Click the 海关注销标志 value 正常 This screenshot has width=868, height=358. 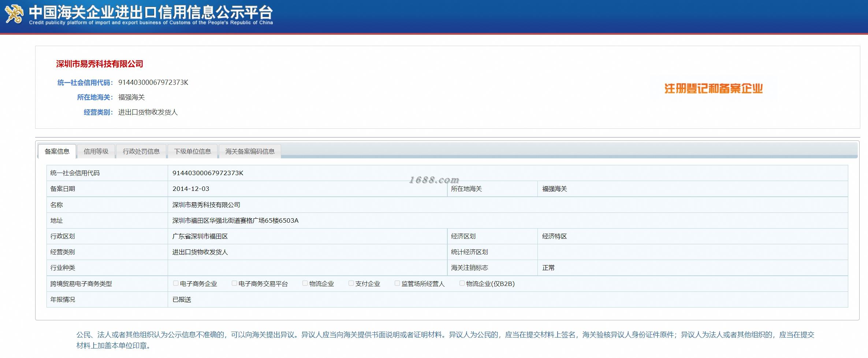tap(548, 268)
